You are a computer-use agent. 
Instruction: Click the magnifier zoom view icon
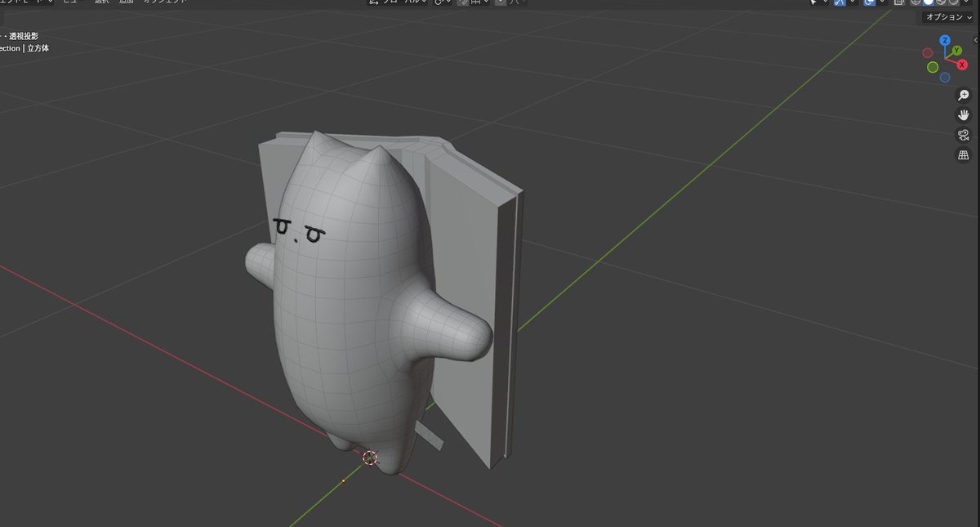pos(964,96)
